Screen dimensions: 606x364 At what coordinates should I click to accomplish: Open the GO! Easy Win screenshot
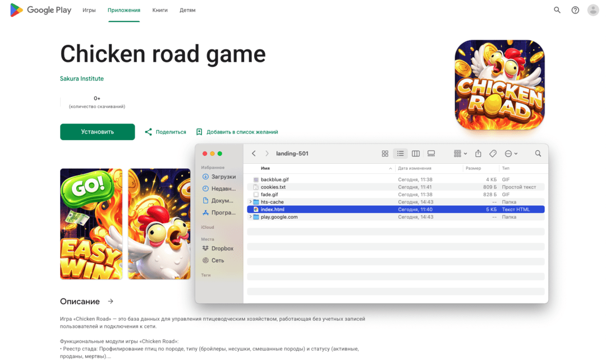[91, 224]
